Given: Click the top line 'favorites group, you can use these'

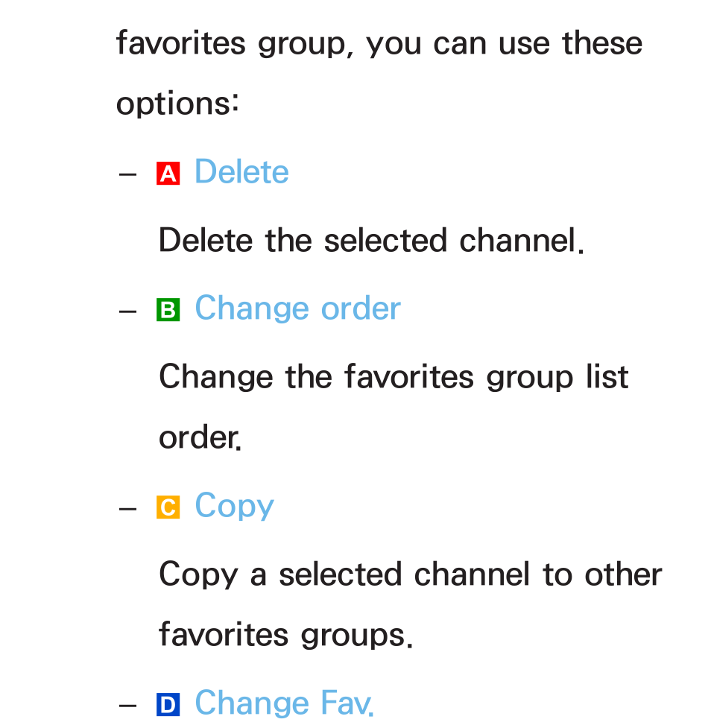Looking at the screenshot, I should (379, 43).
